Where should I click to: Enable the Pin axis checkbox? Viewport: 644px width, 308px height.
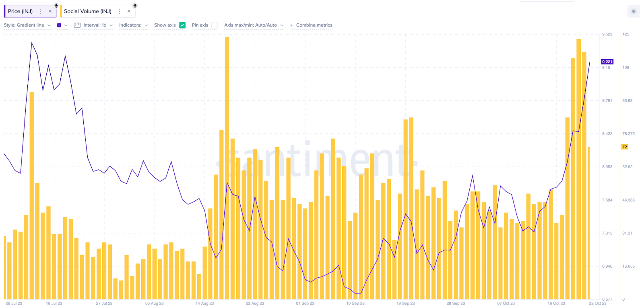click(215, 25)
